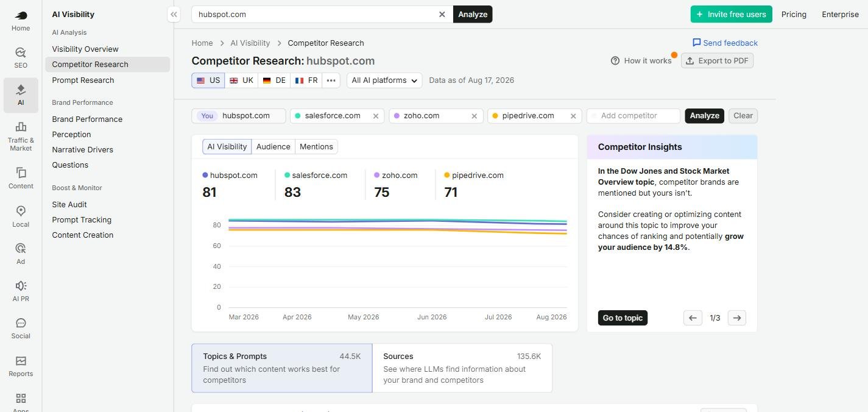The image size is (868, 412).
Task: Export the report to PDF
Action: (x=717, y=60)
